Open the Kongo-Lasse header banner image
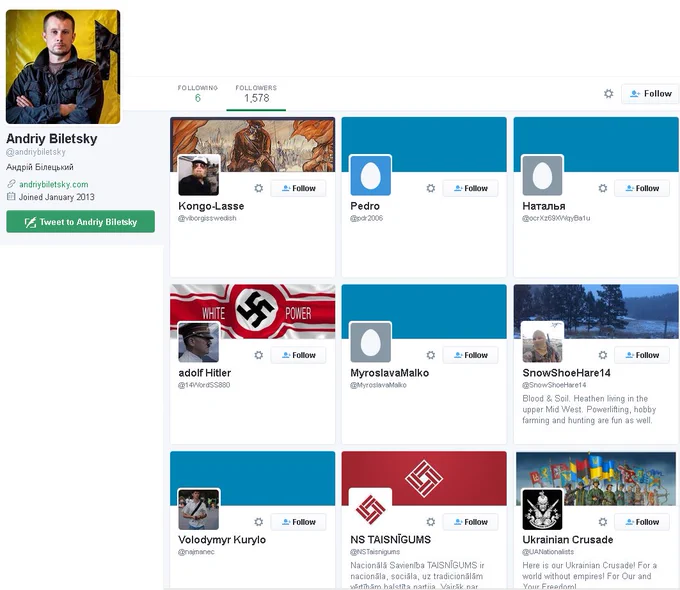 pyautogui.click(x=252, y=144)
